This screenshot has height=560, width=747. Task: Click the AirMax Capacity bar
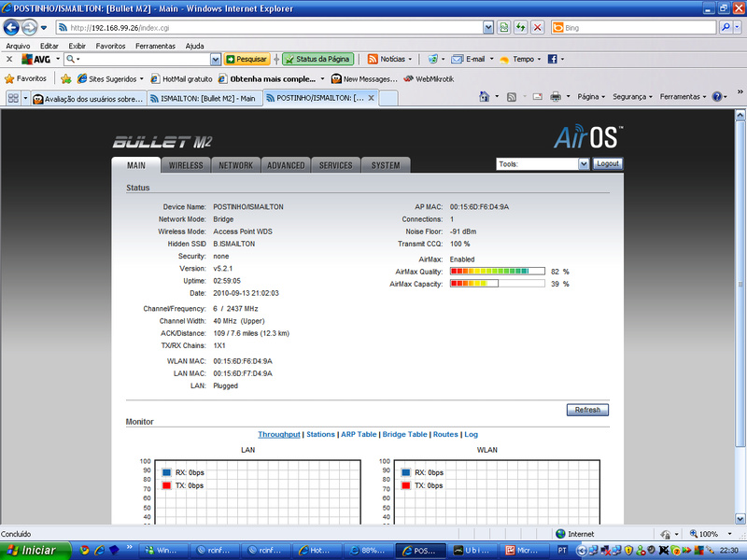tap(498, 284)
